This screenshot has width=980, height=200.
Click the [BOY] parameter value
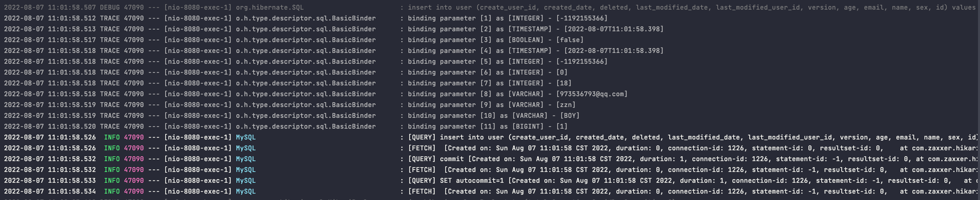tap(570, 115)
